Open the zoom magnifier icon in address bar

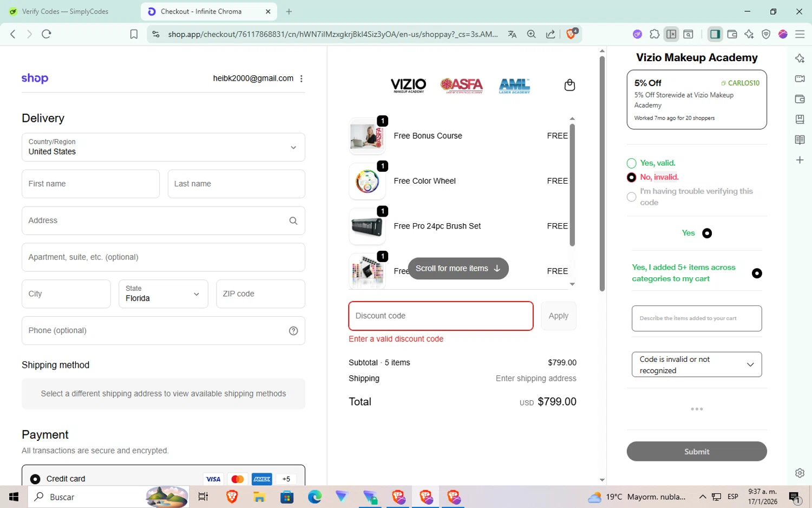(x=532, y=34)
